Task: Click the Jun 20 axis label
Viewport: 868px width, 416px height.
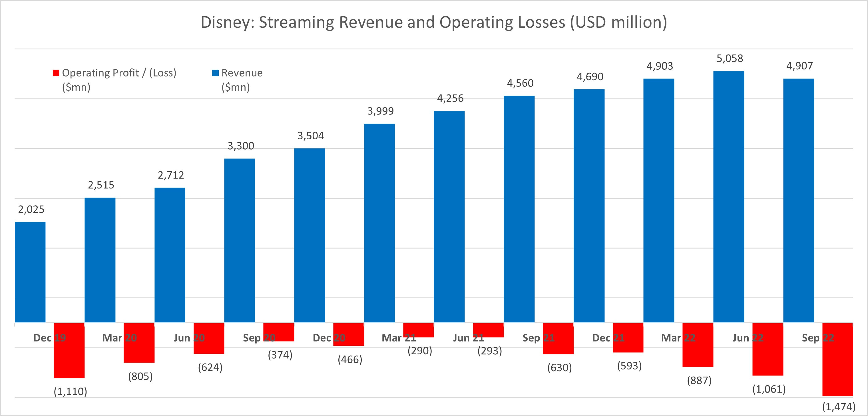Action: click(189, 338)
